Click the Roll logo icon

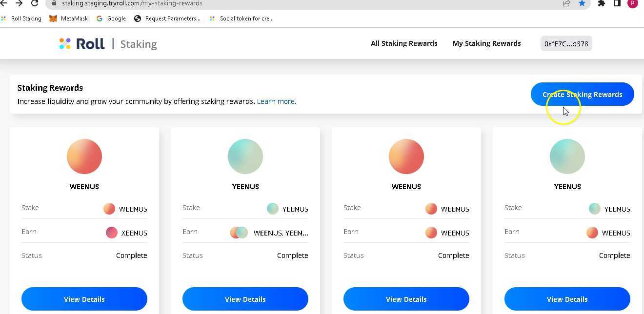pyautogui.click(x=65, y=44)
